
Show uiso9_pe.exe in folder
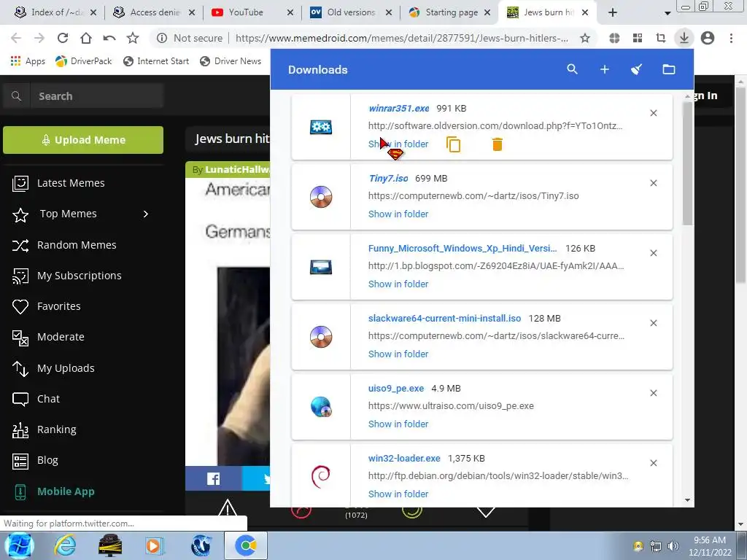pyautogui.click(x=398, y=424)
